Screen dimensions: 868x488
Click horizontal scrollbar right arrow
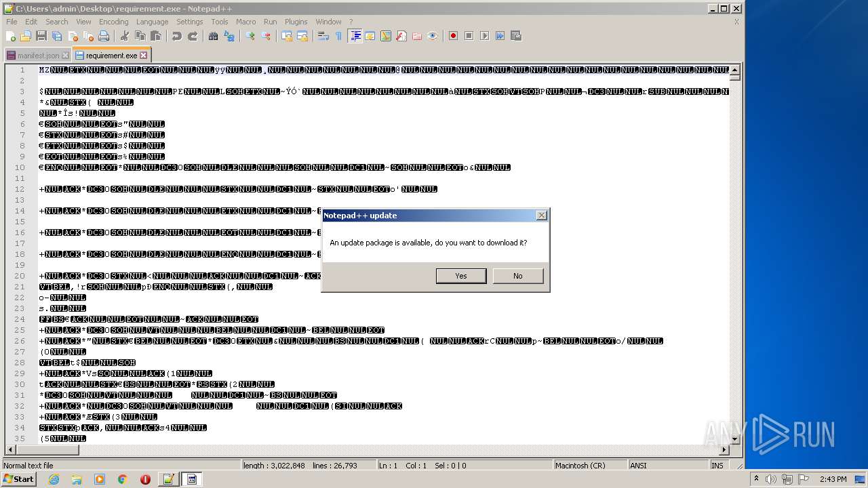pos(724,449)
